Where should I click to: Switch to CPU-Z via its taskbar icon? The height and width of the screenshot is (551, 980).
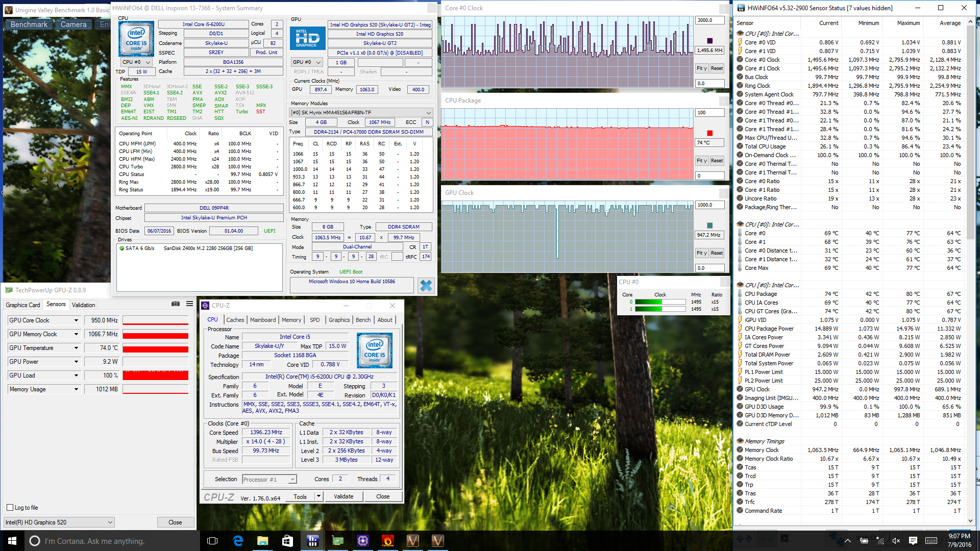362,541
